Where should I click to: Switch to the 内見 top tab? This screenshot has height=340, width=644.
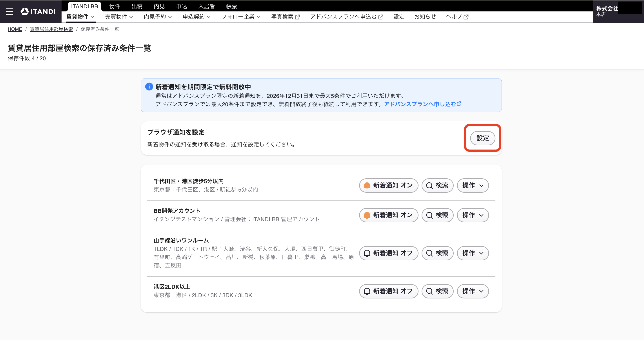click(159, 6)
